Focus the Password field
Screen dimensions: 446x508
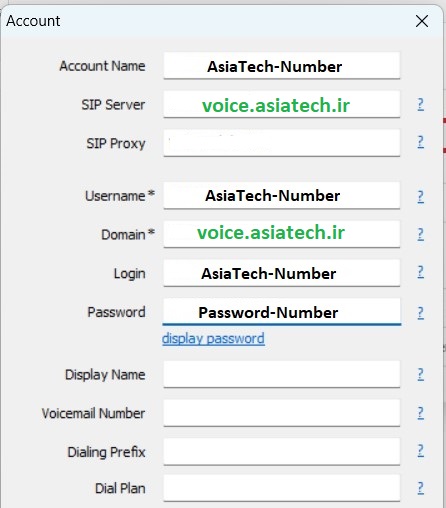coord(282,312)
